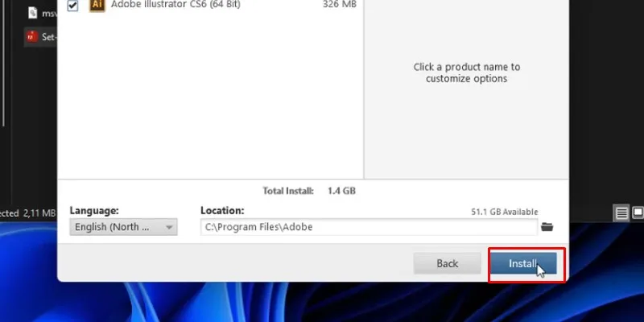
Task: Start installation with the Install button
Action: click(524, 263)
